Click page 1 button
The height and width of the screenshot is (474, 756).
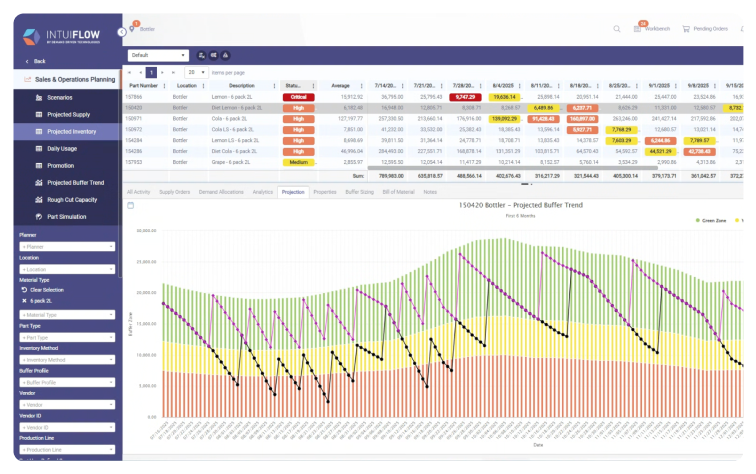click(151, 72)
